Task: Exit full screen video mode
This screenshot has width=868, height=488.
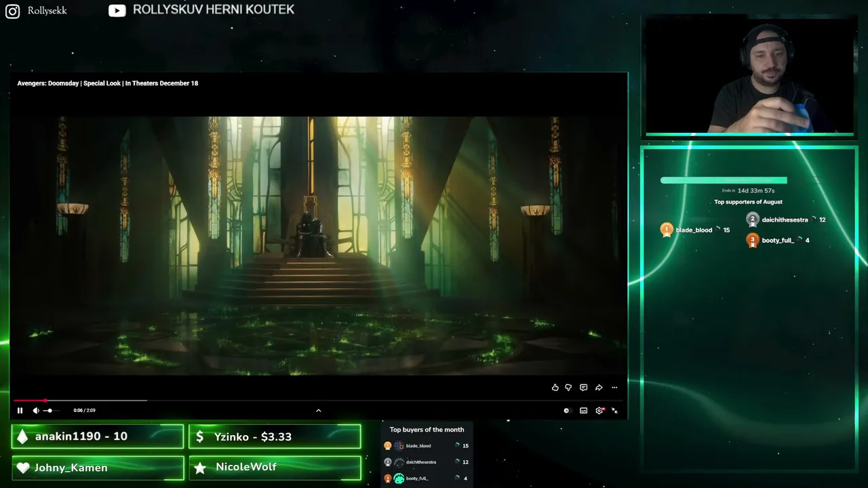Action: coord(614,410)
